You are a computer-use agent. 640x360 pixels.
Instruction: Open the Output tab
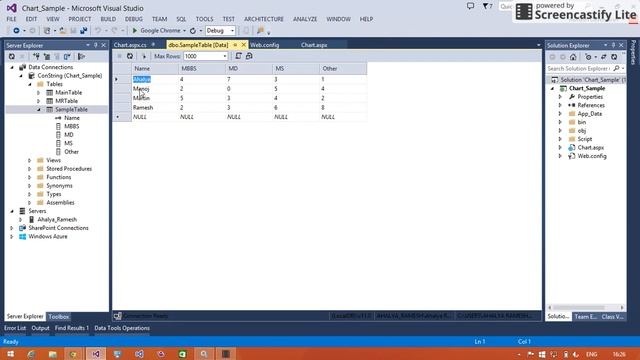click(x=40, y=328)
